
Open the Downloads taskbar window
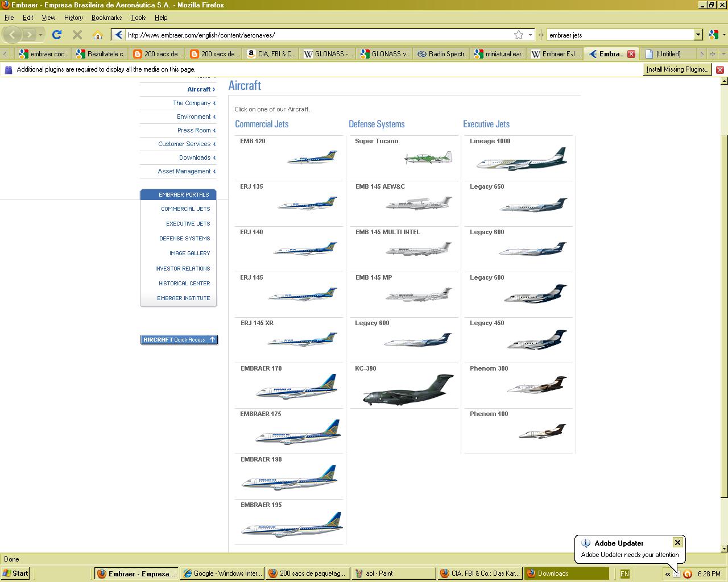566,573
